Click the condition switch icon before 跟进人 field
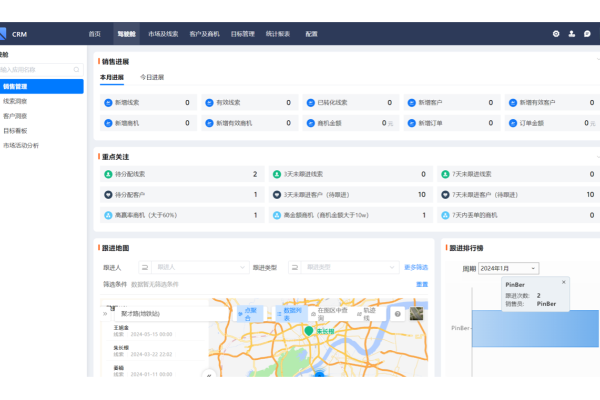The height and width of the screenshot is (400, 600). (145, 267)
